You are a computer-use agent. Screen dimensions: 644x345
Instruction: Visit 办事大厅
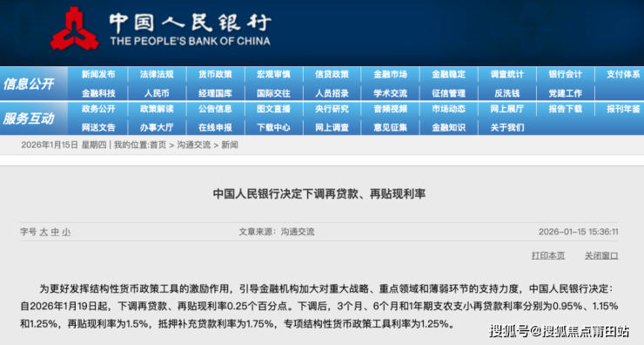[x=157, y=127]
